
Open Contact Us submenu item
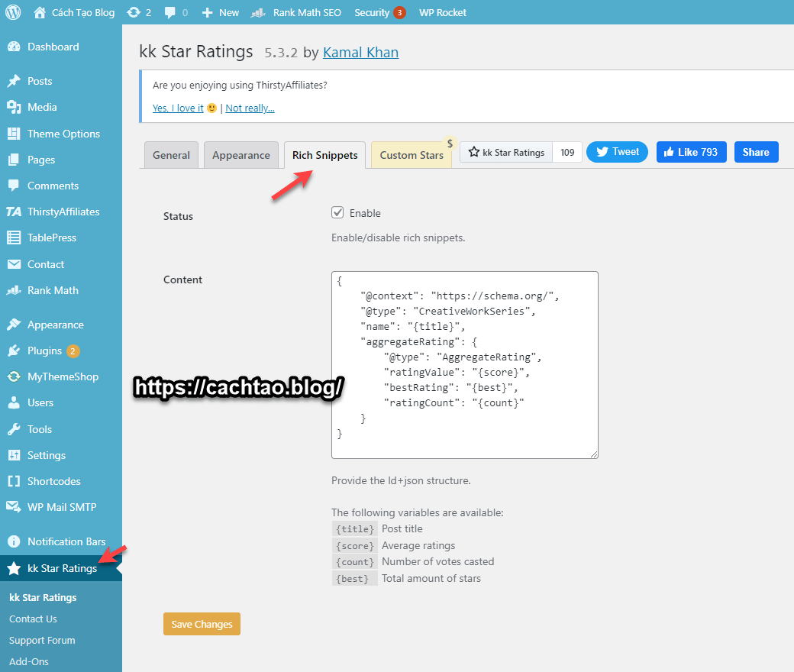[33, 619]
